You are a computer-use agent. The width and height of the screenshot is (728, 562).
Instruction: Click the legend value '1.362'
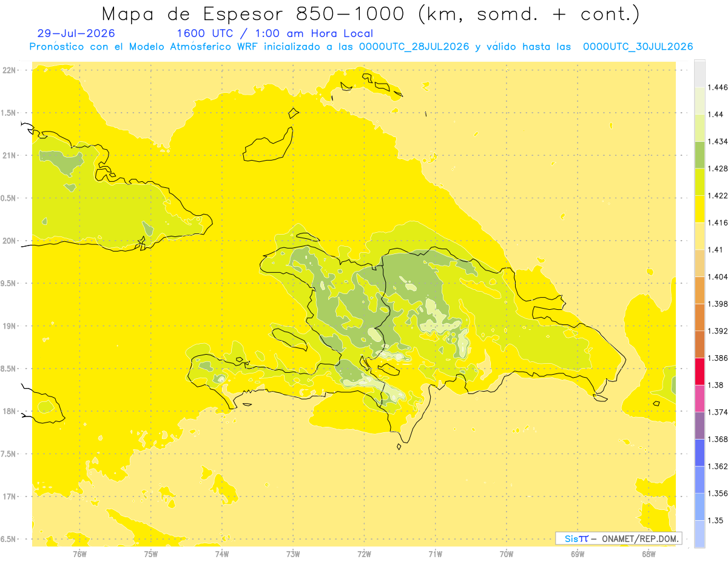tap(718, 466)
